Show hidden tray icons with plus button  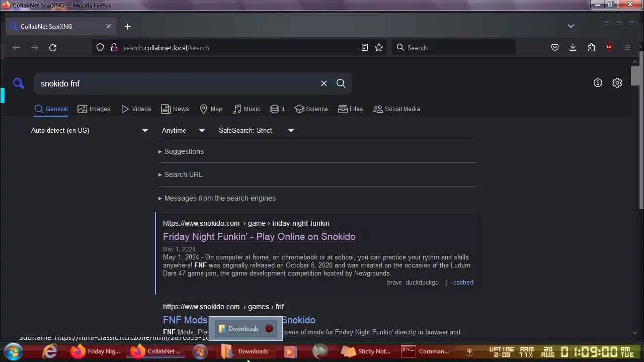click(x=469, y=351)
